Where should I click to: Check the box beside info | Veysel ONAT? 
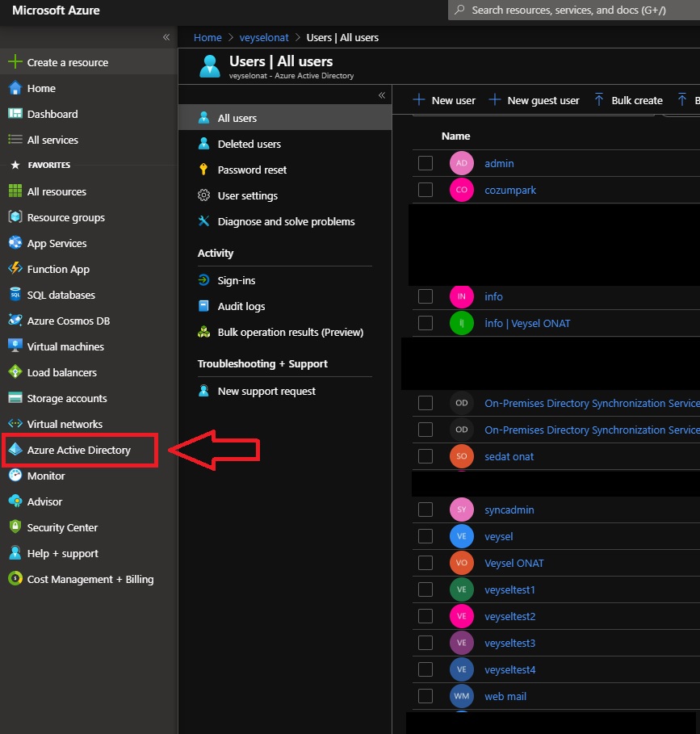click(x=425, y=323)
